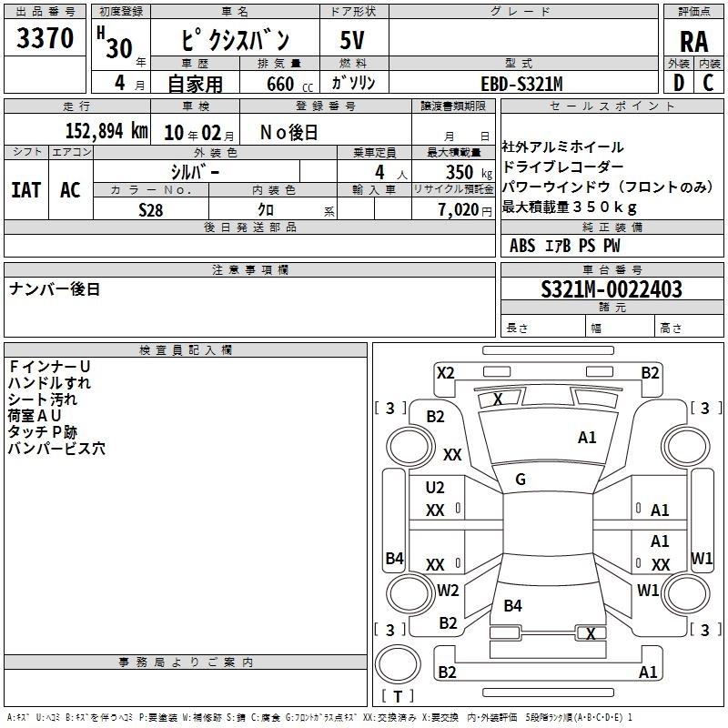This screenshot has height=728, width=728.
Task: Click the max load value 350 kg
Action: pos(469,172)
